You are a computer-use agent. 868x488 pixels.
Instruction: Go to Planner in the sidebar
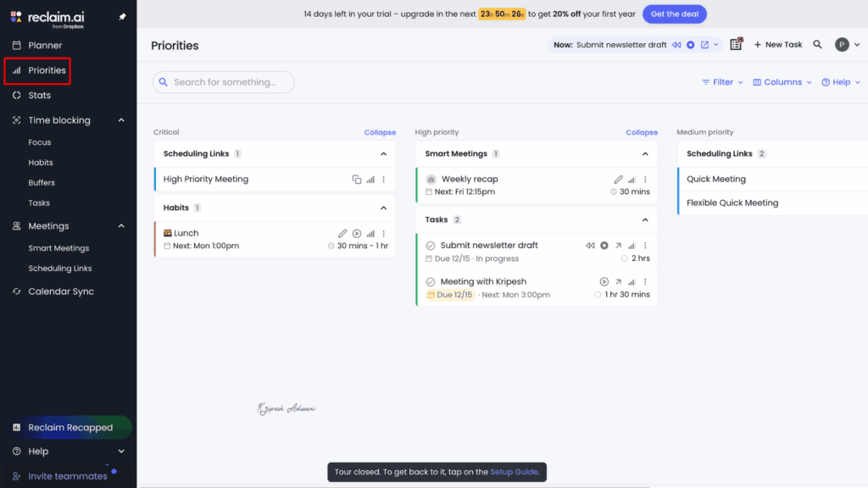tap(45, 46)
